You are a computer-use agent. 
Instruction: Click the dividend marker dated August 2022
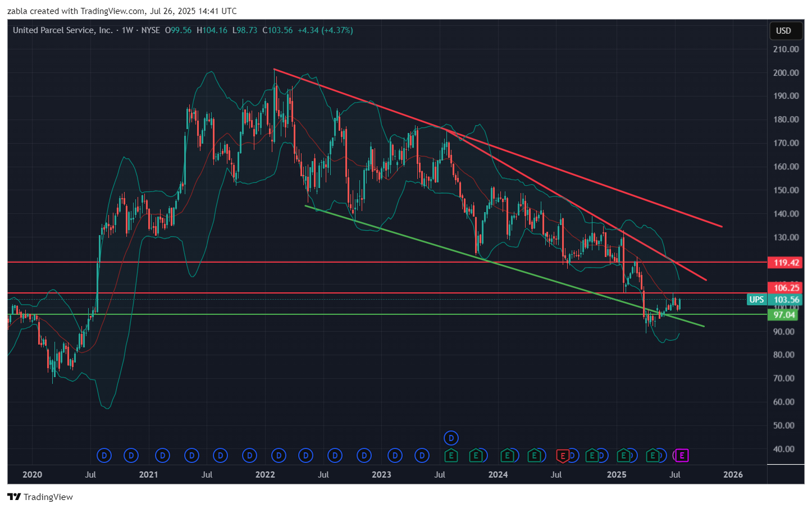(335, 456)
